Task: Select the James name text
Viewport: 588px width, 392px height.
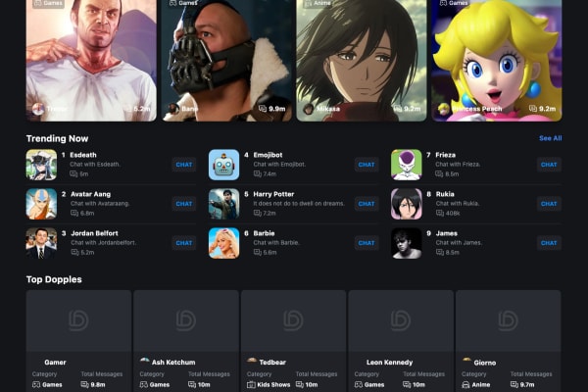Action: [446, 233]
